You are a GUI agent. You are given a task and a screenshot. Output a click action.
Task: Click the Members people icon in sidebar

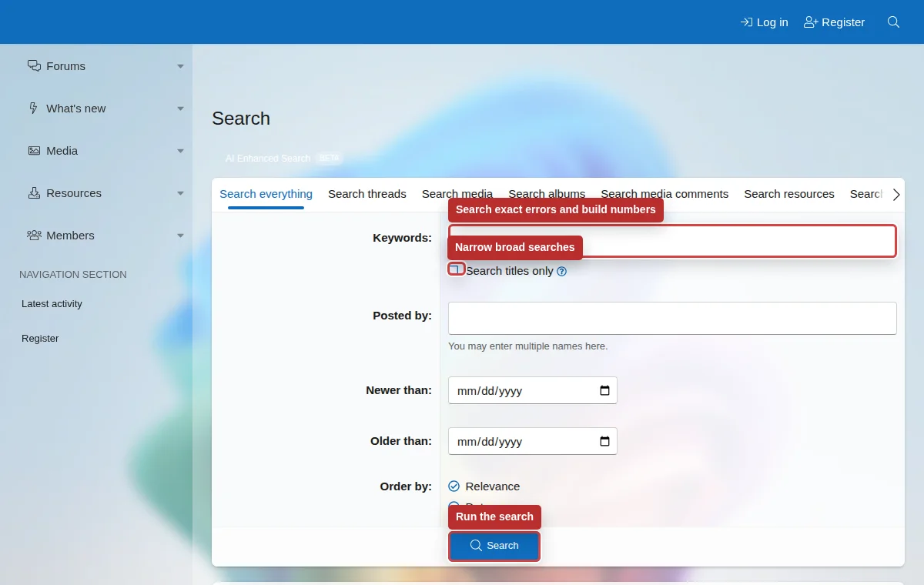[x=34, y=235]
